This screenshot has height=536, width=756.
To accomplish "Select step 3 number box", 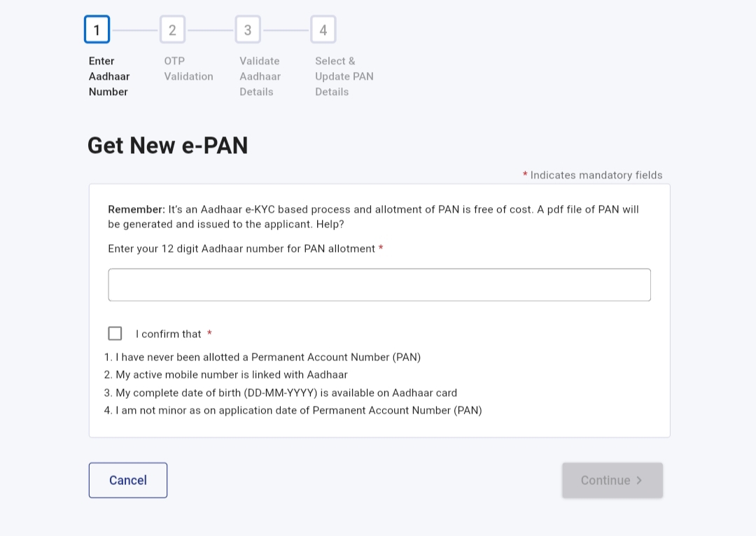I will click(x=248, y=29).
